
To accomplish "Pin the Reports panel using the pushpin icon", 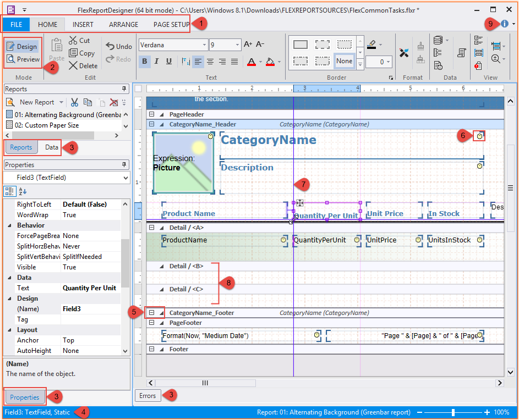I will (124, 89).
